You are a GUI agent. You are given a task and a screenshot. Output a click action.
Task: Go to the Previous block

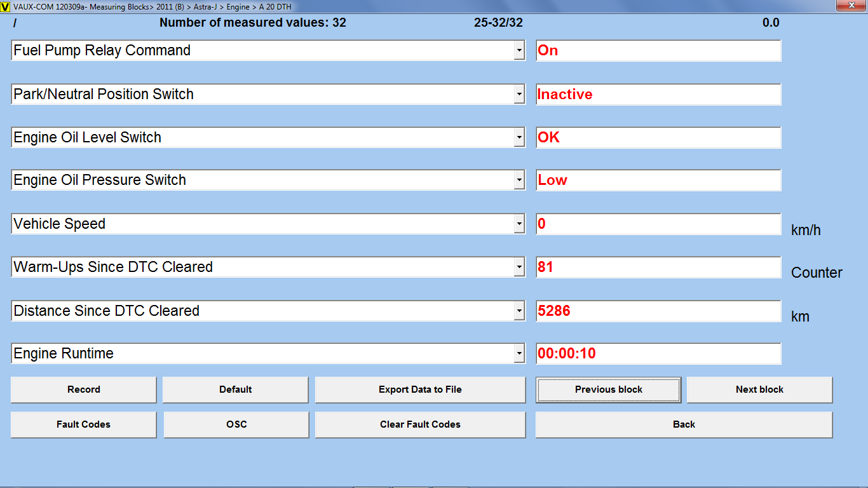pyautogui.click(x=608, y=390)
